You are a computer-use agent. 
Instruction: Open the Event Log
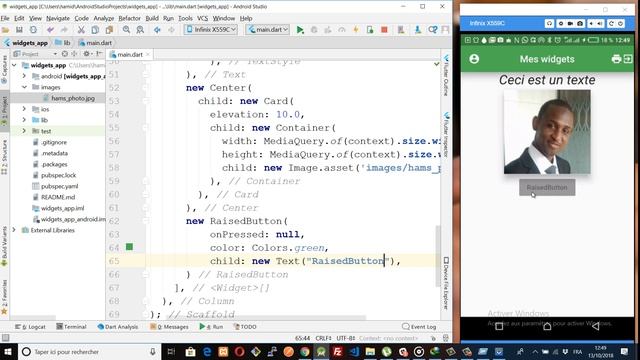point(419,327)
